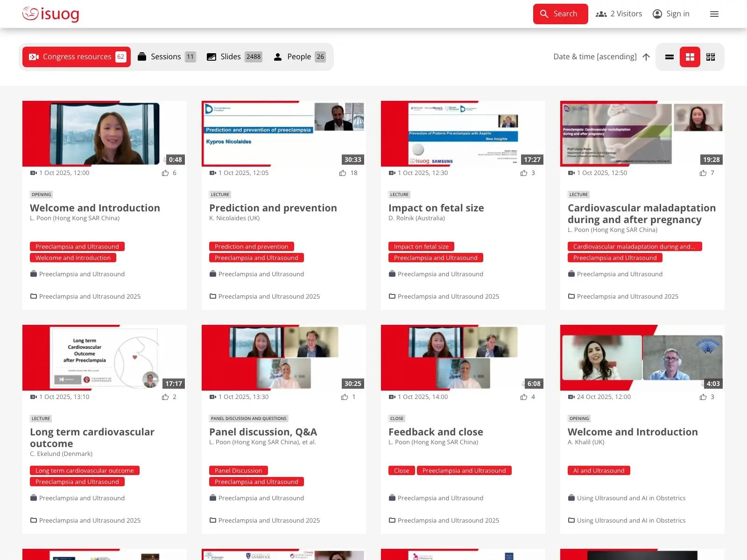The height and width of the screenshot is (560, 747).
Task: Play the Kypros Nicolaides lecture thumbnail
Action: [284, 133]
